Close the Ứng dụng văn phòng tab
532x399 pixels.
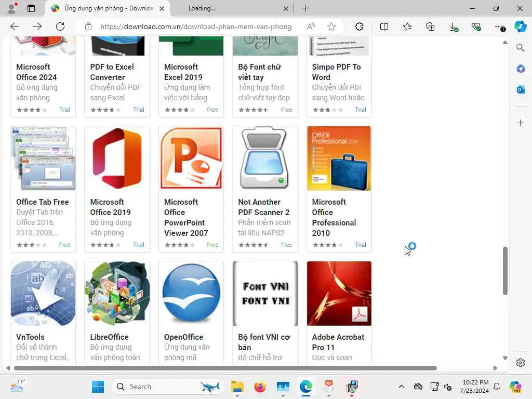pyautogui.click(x=162, y=8)
